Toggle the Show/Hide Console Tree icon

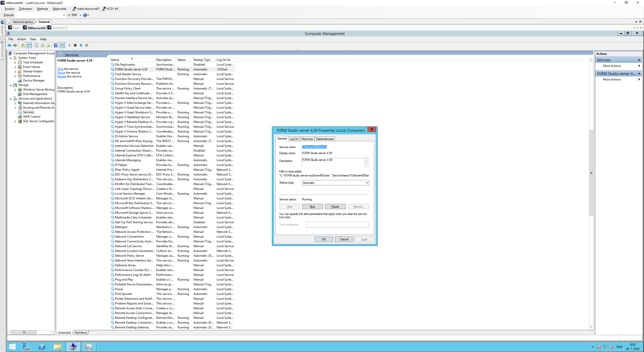[x=29, y=46]
